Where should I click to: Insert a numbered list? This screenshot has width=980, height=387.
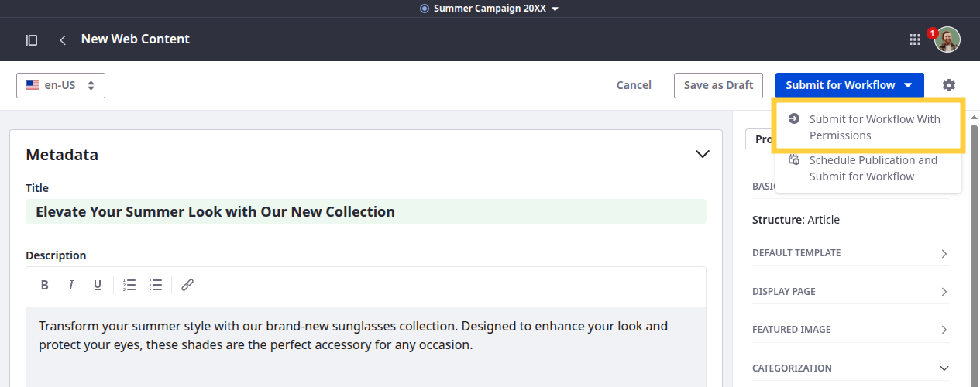pos(129,285)
